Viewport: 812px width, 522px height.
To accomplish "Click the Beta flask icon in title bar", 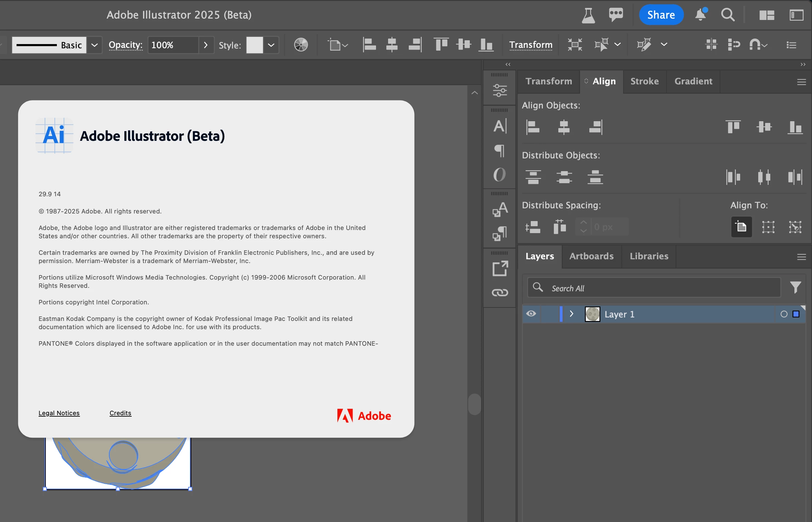I will [588, 15].
